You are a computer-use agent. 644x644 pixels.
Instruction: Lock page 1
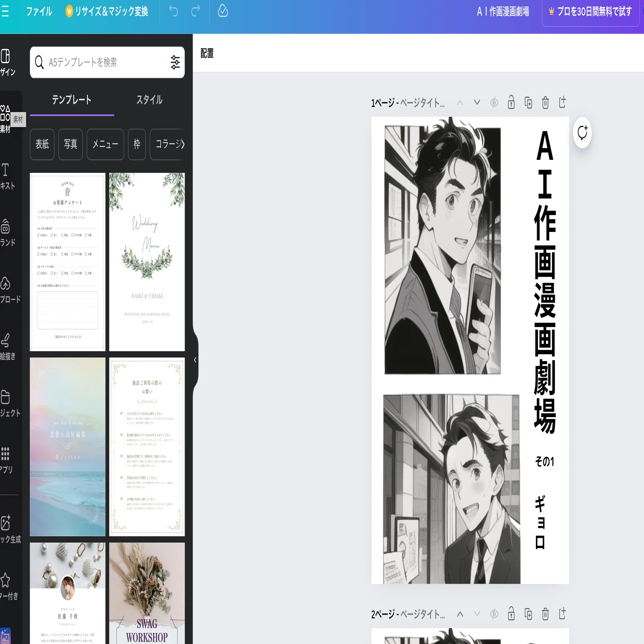[x=511, y=102]
